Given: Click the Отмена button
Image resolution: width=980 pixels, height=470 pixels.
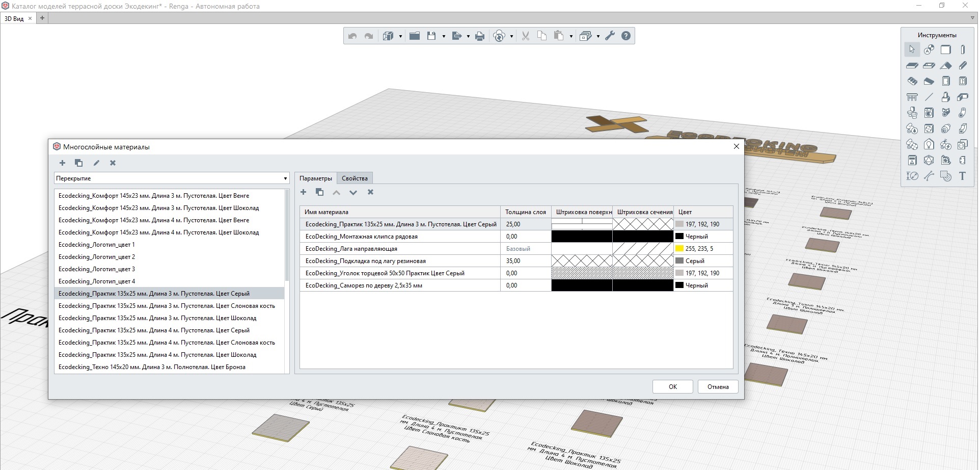Looking at the screenshot, I should point(718,386).
